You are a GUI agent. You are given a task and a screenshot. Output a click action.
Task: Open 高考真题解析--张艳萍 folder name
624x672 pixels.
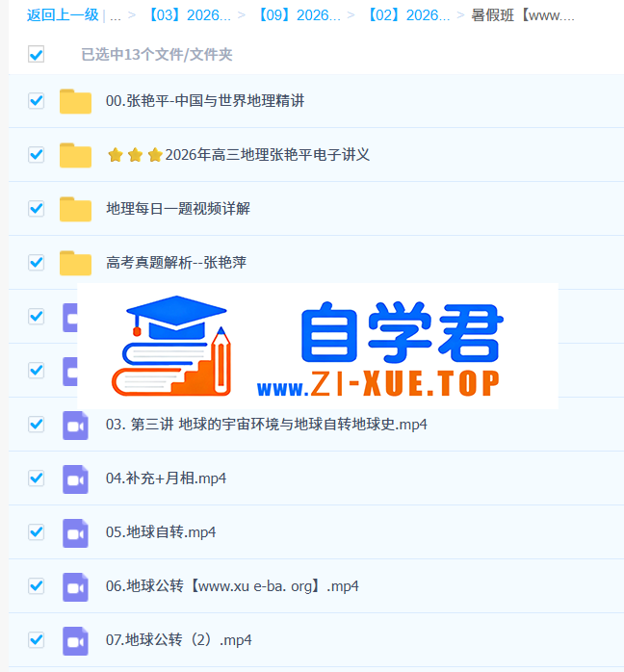pos(176,263)
